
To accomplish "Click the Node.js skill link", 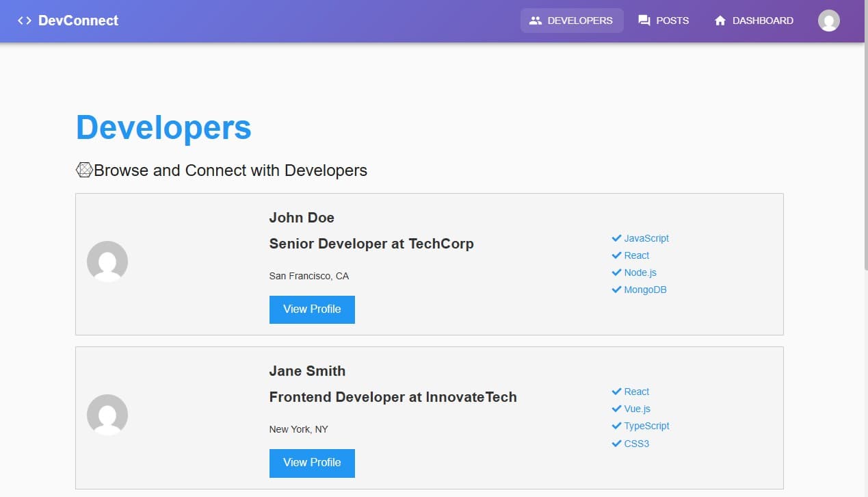I will tap(640, 272).
